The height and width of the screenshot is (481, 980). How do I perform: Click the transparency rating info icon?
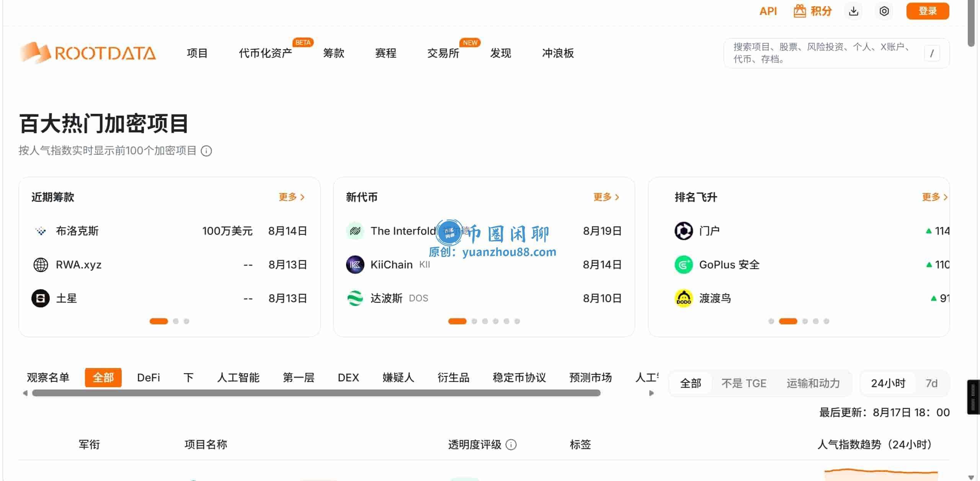(x=511, y=445)
